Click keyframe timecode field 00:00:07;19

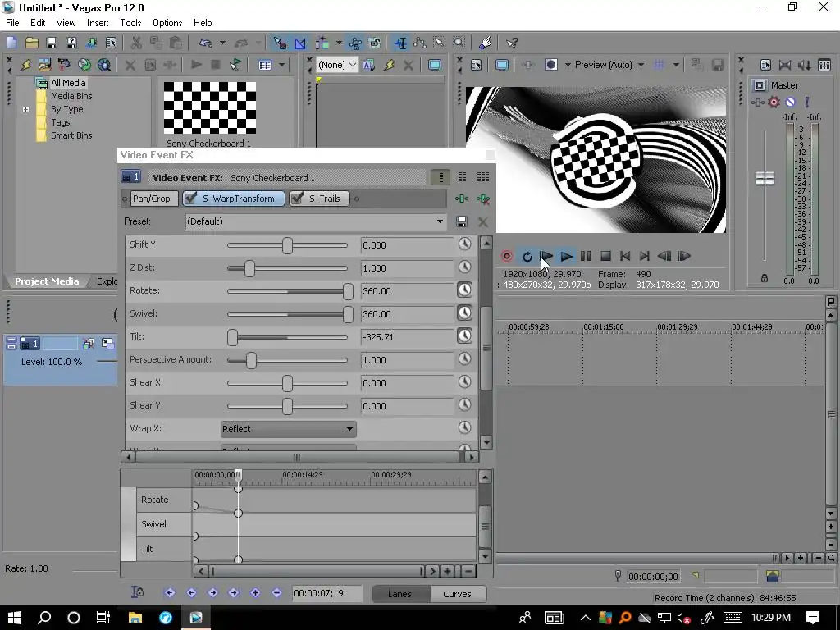click(x=326, y=593)
